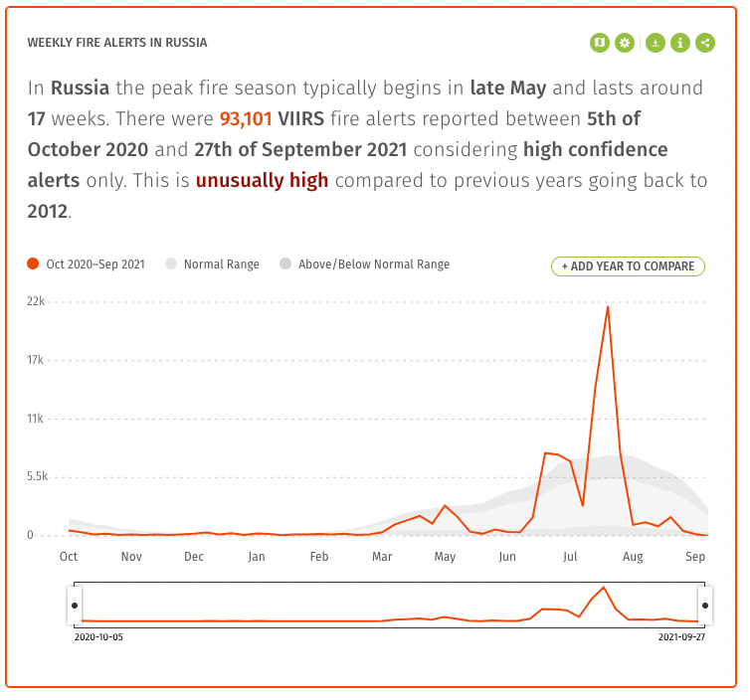Screen dimensions: 750x700
Task: Click the May label on x-axis
Action: (x=446, y=557)
